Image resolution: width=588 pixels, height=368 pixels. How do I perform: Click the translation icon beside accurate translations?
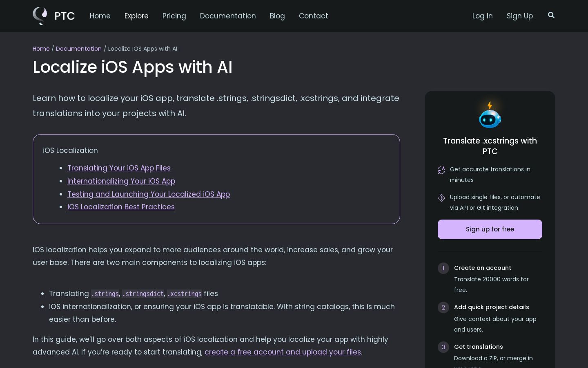pyautogui.click(x=441, y=170)
